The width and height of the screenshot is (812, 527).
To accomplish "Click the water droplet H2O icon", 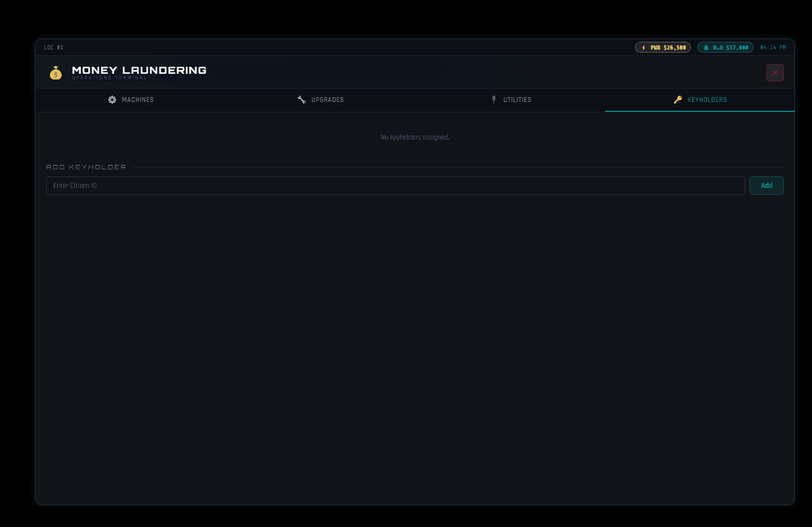I will coord(706,48).
